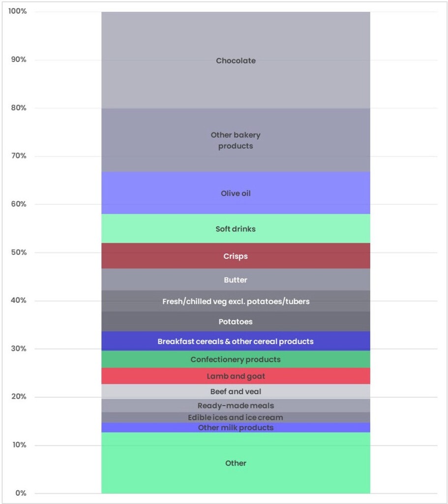Select the green Confectionery products segment
This screenshot has width=448, height=504.
click(236, 359)
